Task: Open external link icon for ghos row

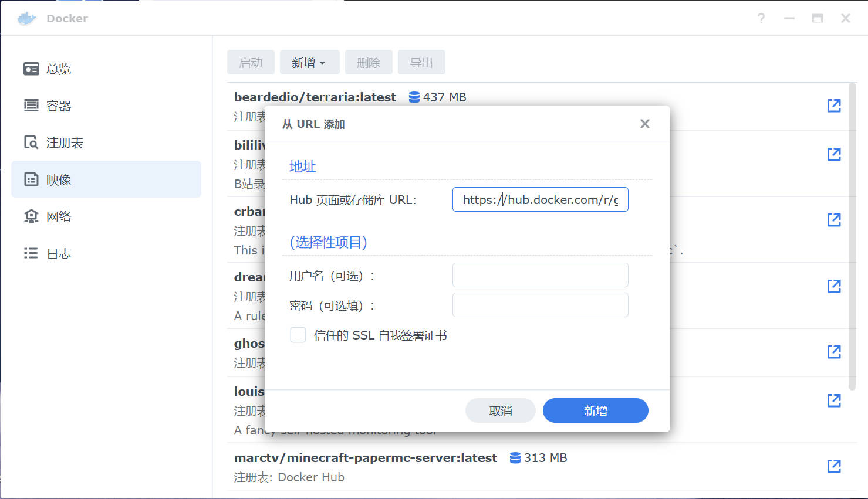Action: 834,352
